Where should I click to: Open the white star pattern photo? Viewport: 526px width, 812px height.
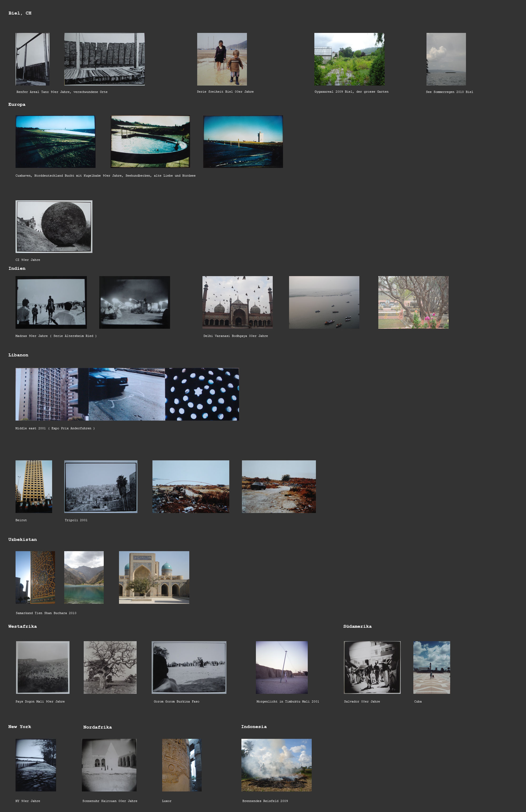[202, 394]
